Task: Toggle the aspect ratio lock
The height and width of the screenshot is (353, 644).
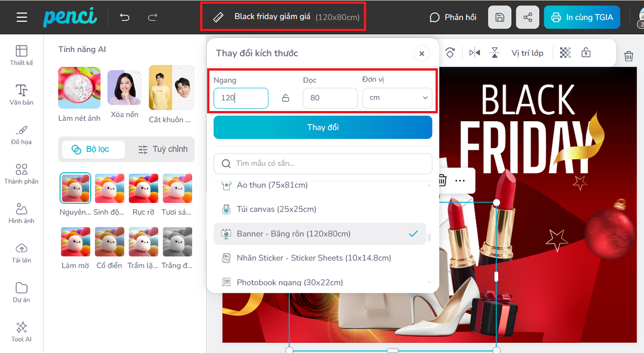Action: pos(286,98)
